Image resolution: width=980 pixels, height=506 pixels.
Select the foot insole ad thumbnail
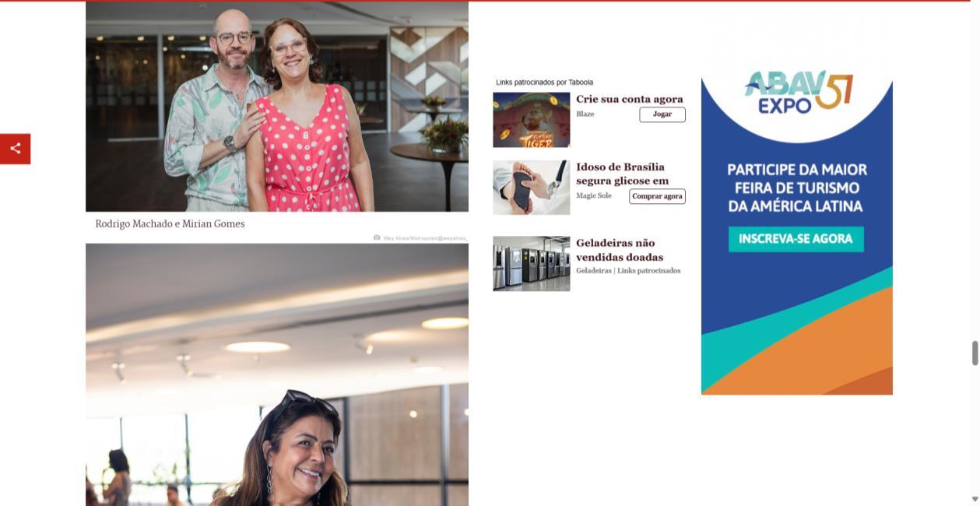532,188
